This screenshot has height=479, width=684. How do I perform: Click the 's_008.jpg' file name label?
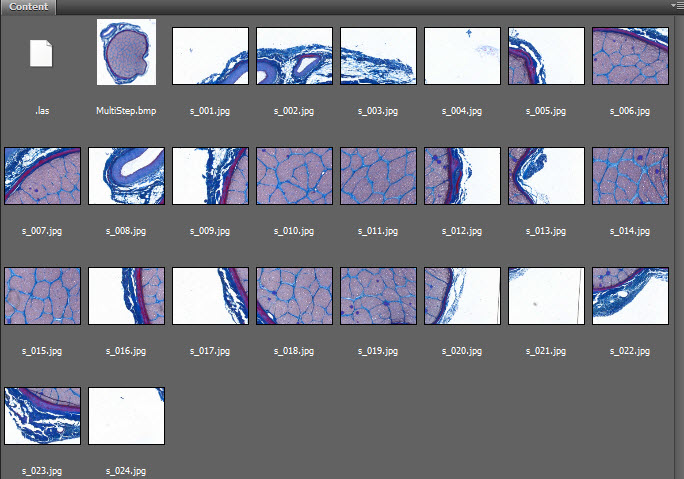pos(126,231)
